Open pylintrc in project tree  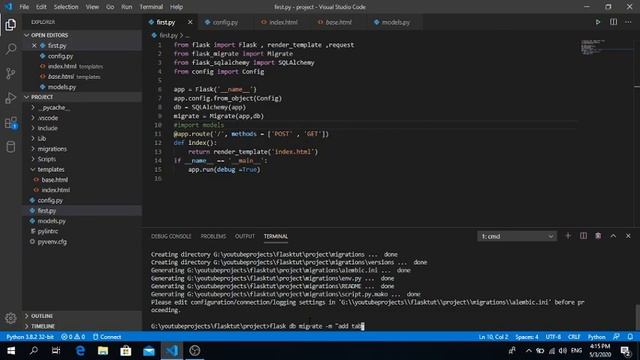[x=82, y=231]
